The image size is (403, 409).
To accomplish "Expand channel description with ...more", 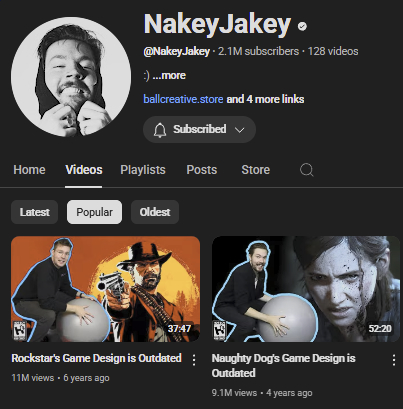I will tap(169, 75).
